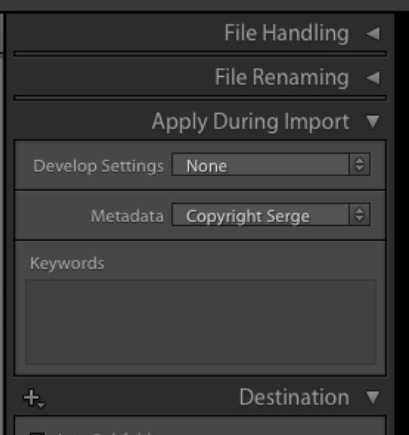Click the Destination panel title

tap(294, 397)
